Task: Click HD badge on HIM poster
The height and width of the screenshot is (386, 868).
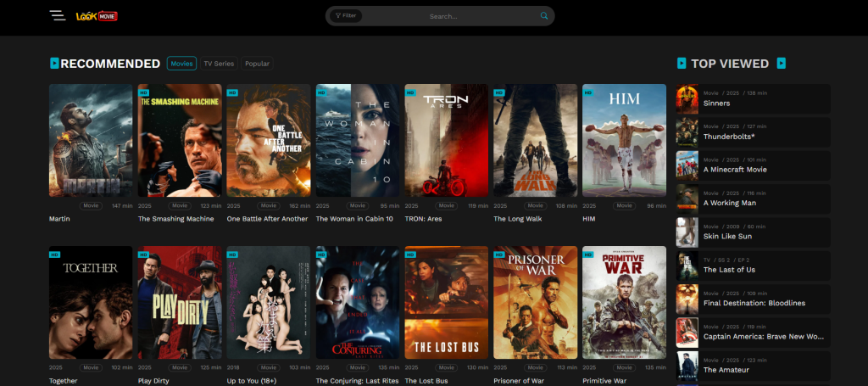Action: (x=588, y=92)
